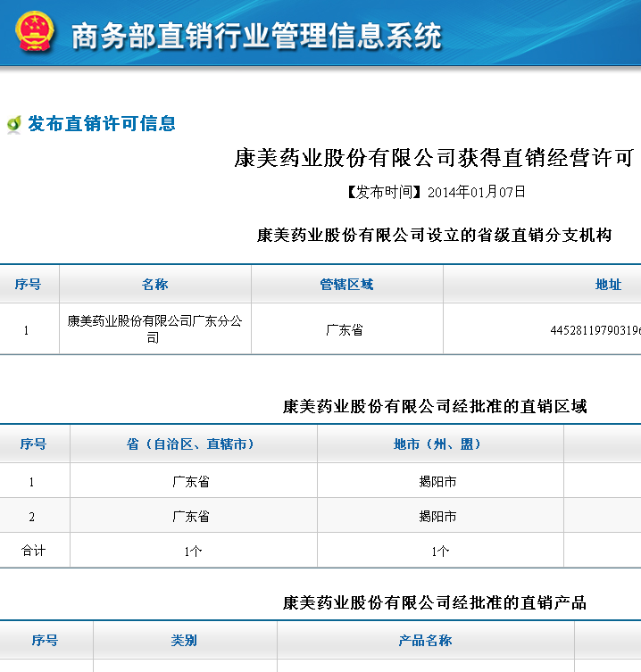Click the partially visible address number cell
Viewport: 641px width, 672px height.
(x=595, y=330)
